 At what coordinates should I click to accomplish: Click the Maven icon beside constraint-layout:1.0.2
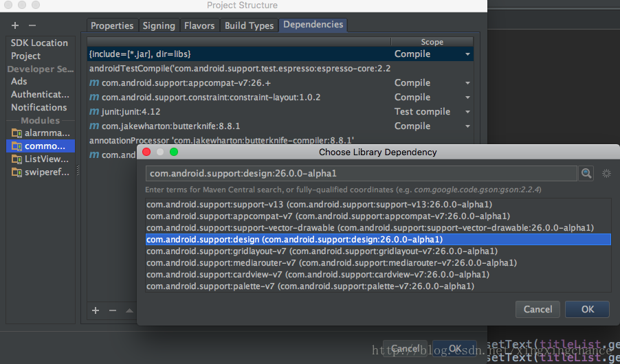click(94, 98)
